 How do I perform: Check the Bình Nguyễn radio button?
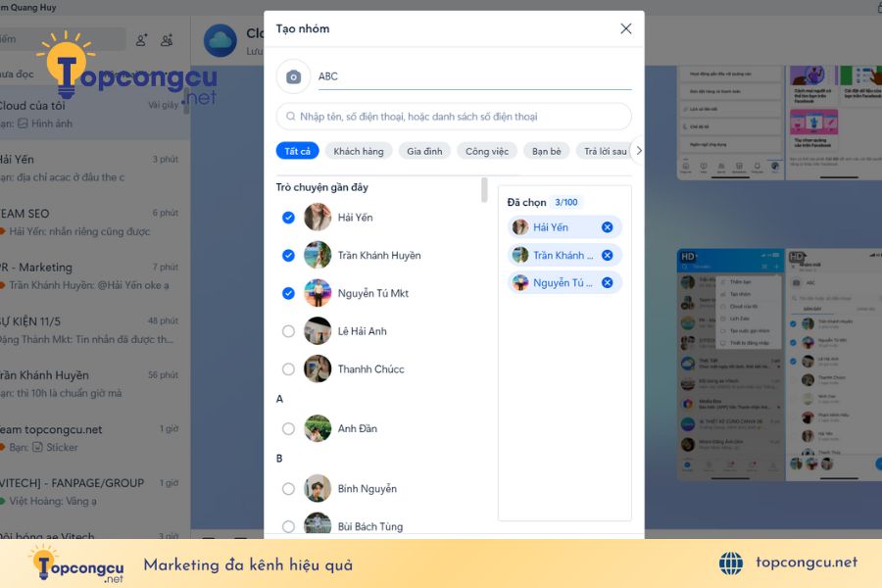[288, 489]
